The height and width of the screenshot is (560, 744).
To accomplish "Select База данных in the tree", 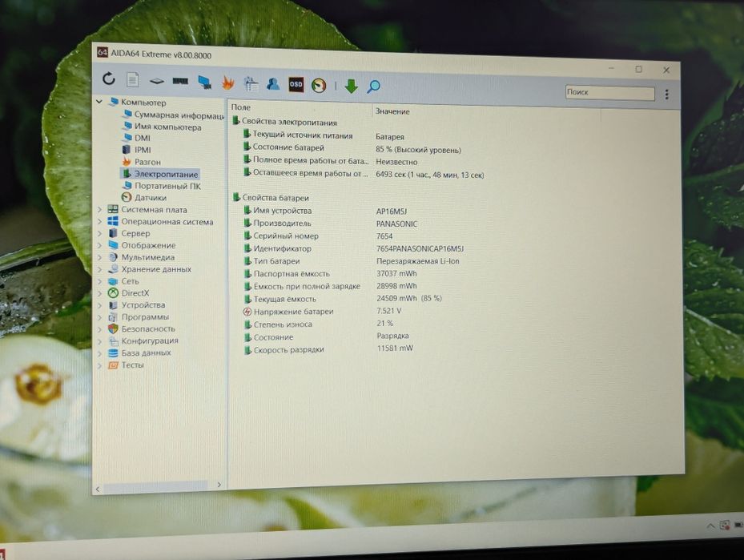I will [x=139, y=353].
